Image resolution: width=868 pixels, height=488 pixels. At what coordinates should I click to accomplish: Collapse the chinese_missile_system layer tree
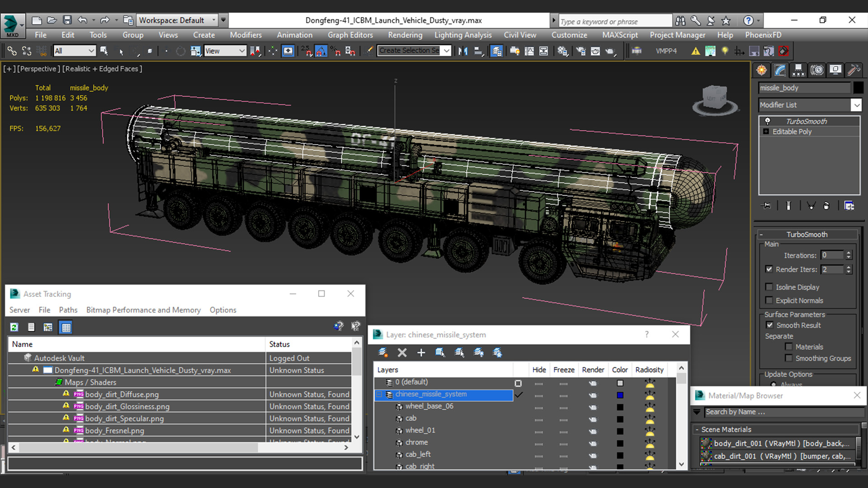379,394
